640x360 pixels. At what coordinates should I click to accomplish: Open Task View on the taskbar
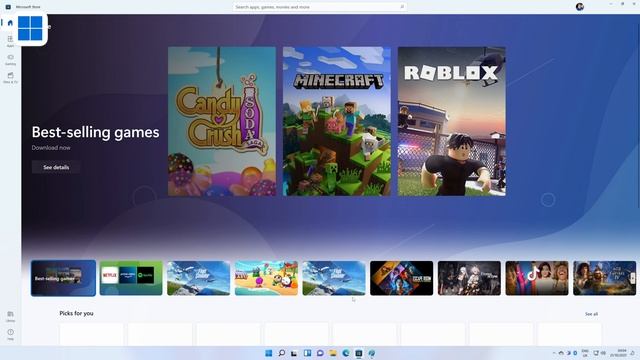pyautogui.click(x=294, y=353)
